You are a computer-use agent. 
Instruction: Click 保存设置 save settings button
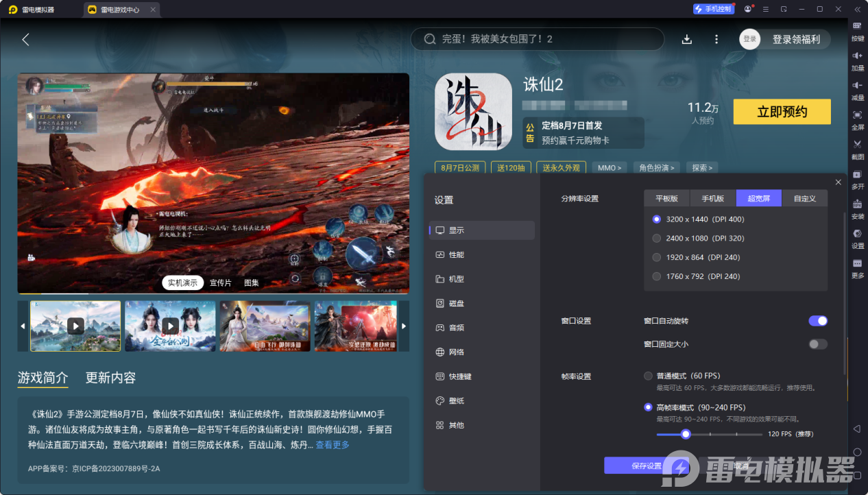tap(647, 466)
